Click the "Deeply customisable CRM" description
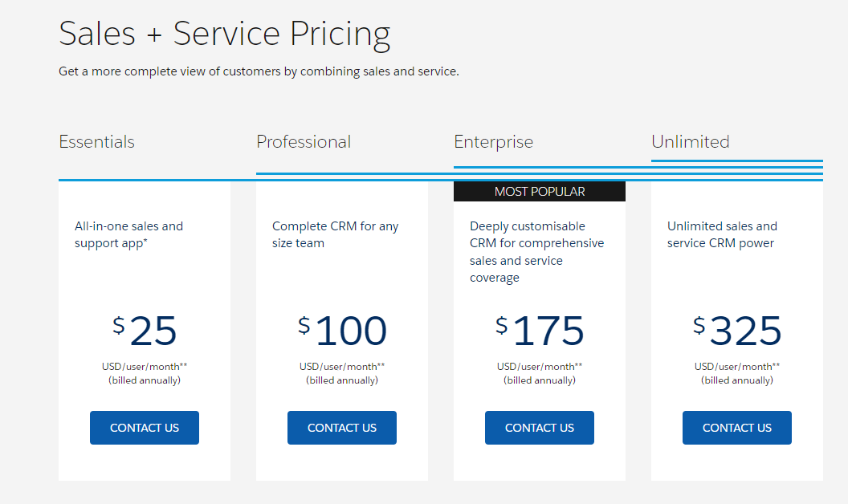Image resolution: width=848 pixels, height=504 pixels. click(537, 252)
